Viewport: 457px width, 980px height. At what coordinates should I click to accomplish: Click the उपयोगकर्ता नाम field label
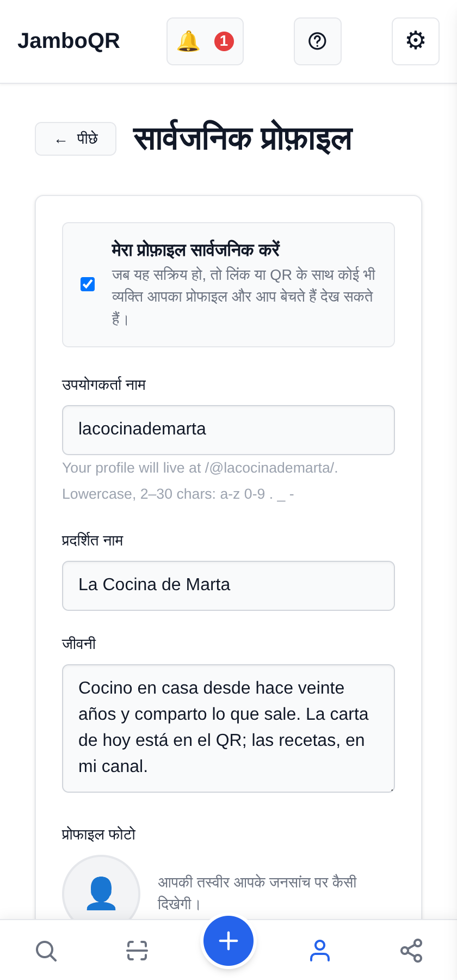pyautogui.click(x=104, y=385)
